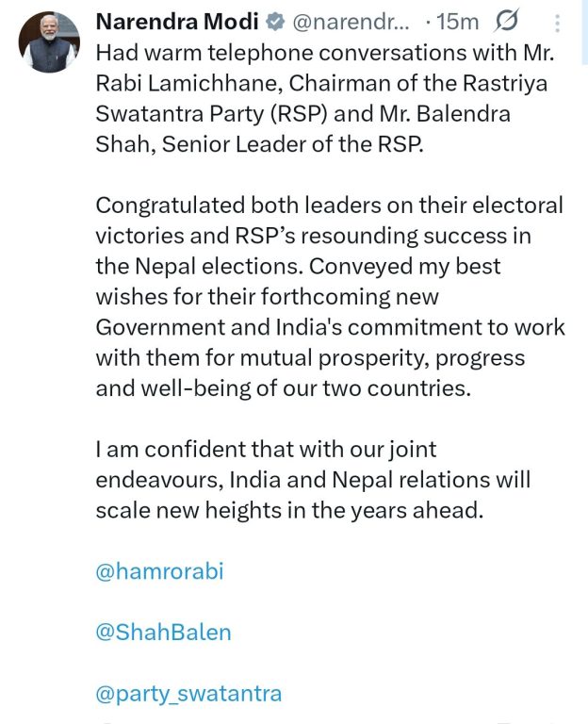
Task: Click 'the Nepal elections' in the post text
Action: click(181, 266)
